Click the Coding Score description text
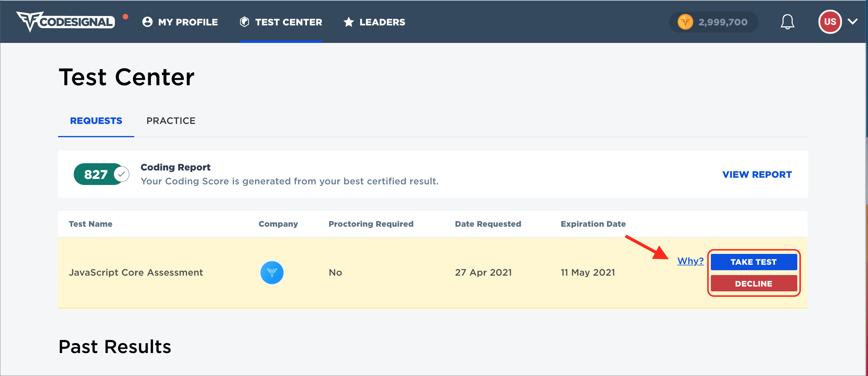Image resolution: width=868 pixels, height=376 pixels. coord(290,181)
